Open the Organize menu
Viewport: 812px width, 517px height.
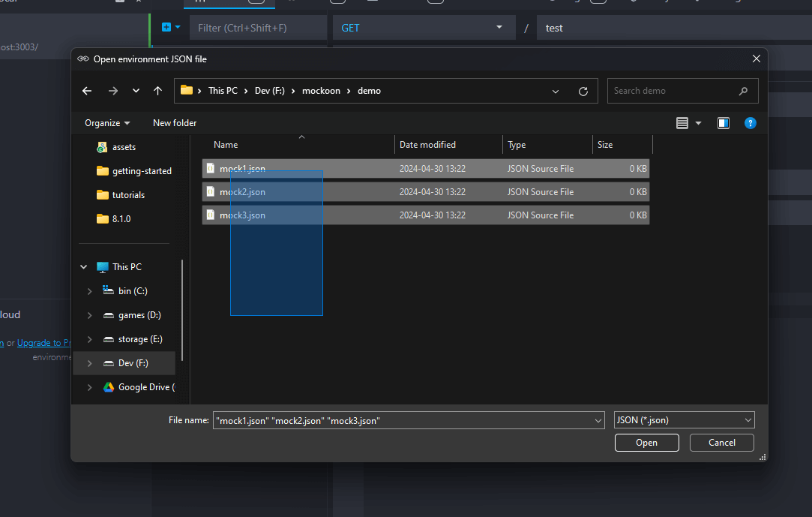(x=107, y=123)
